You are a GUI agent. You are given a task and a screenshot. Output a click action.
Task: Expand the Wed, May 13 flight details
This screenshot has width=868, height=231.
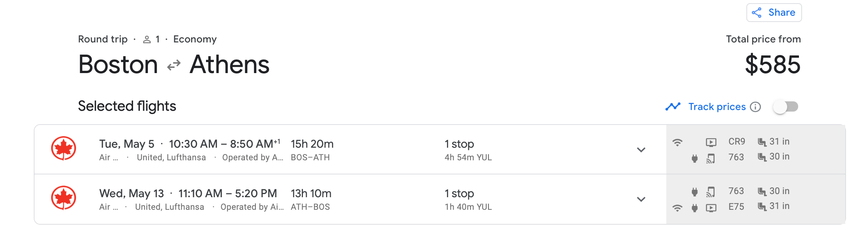(641, 199)
